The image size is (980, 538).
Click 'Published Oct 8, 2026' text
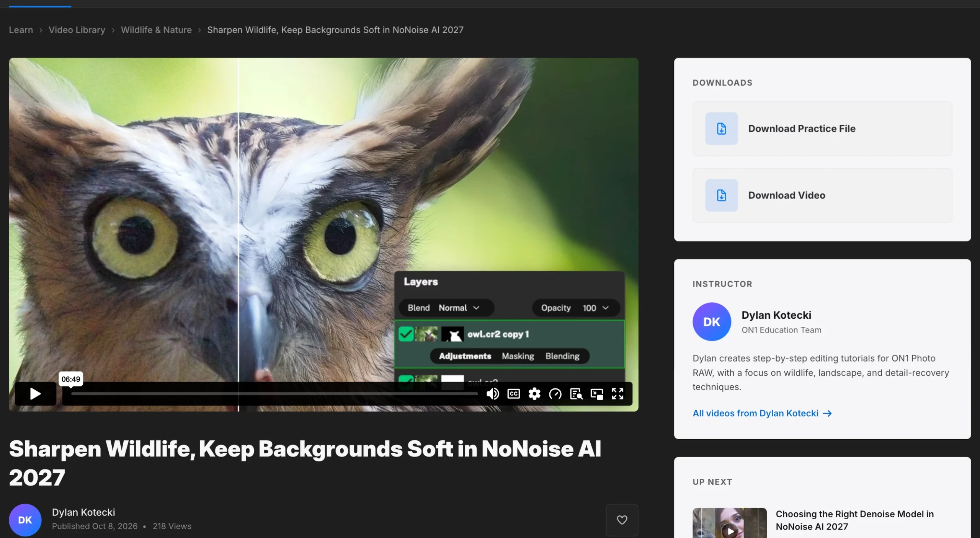point(95,526)
